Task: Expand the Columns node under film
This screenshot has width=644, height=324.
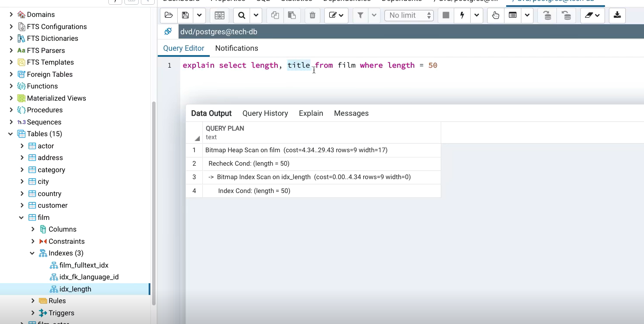Action: click(33, 229)
